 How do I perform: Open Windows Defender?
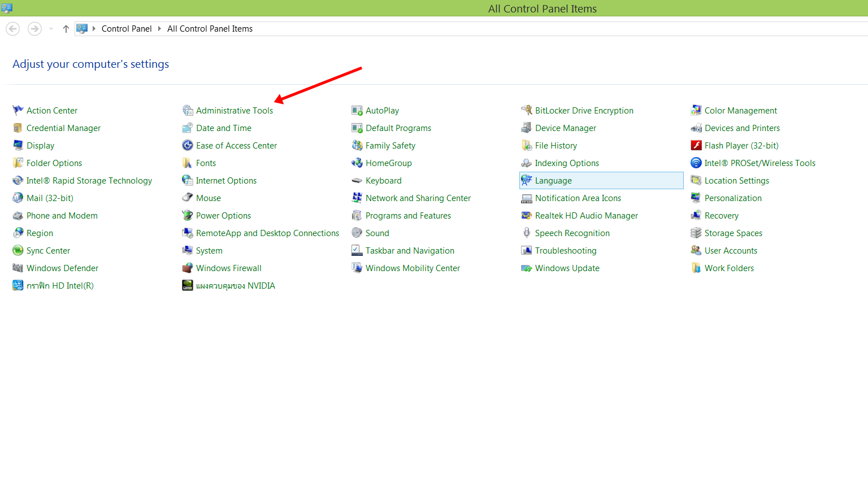click(62, 268)
